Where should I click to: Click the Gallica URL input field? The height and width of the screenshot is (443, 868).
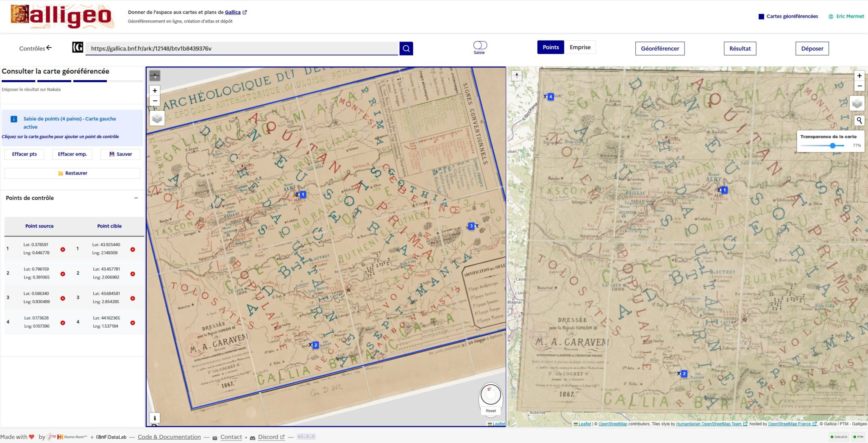[242, 48]
